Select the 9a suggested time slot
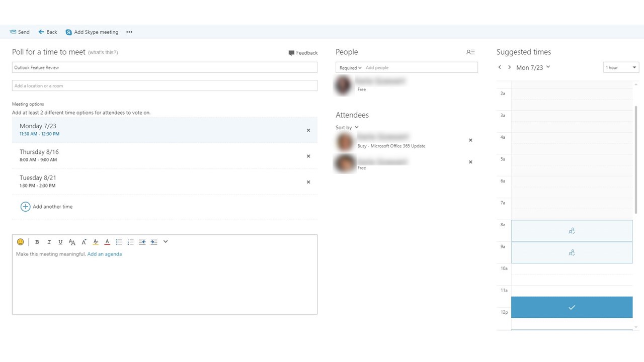This screenshot has height=362, width=644. 572,253
